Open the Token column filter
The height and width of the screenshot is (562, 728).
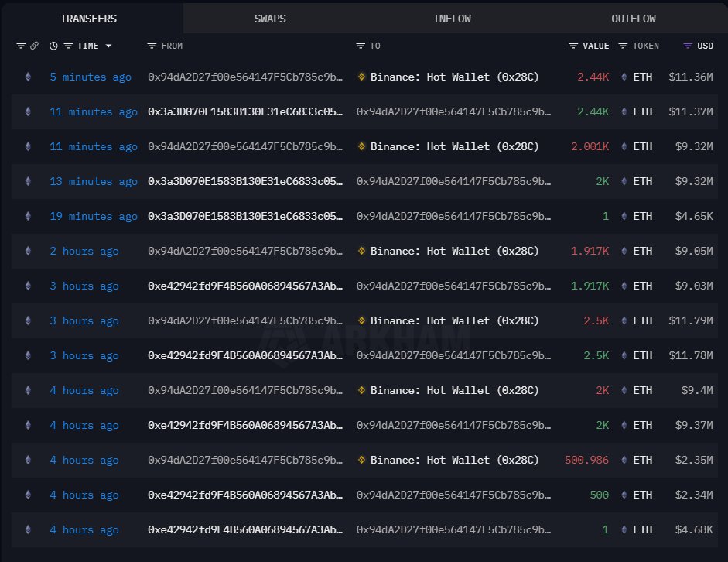(x=623, y=46)
